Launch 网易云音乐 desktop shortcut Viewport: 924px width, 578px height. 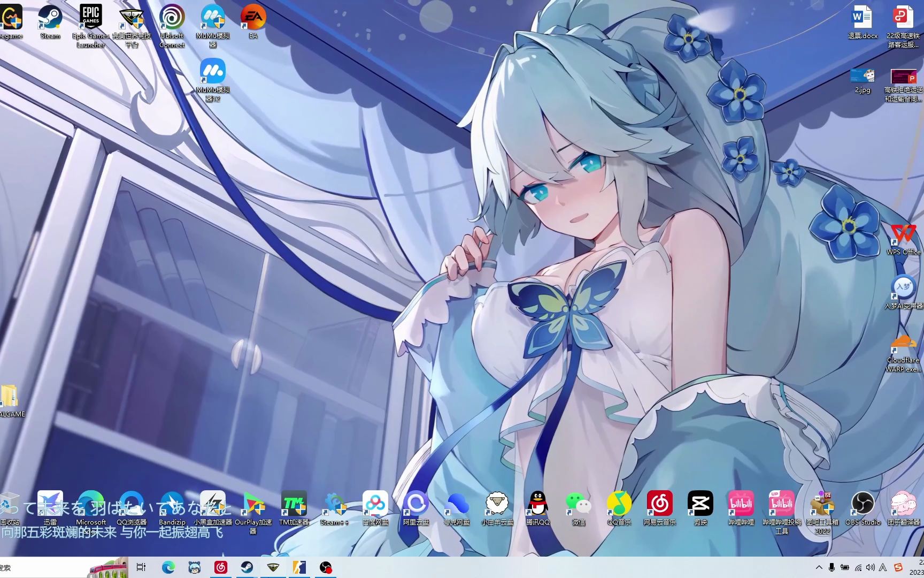(660, 507)
